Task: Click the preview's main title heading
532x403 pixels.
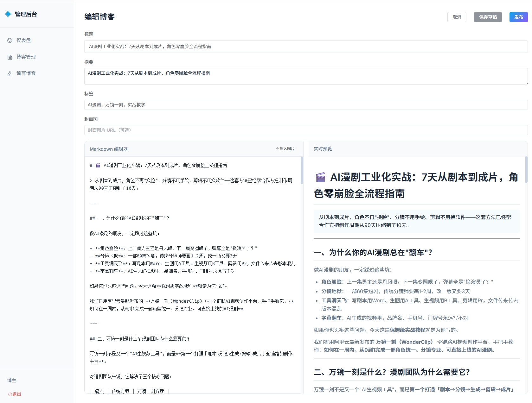Action: 416,185
